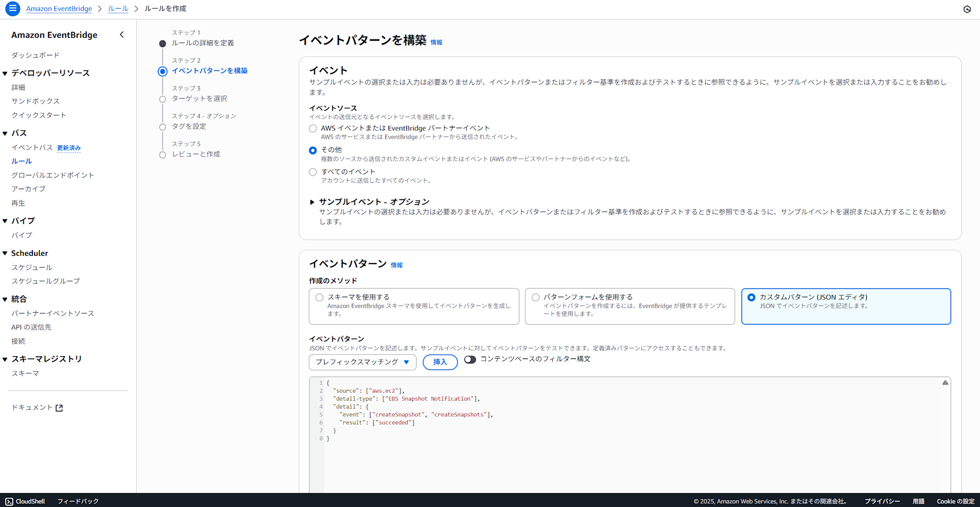The width and height of the screenshot is (980, 507).
Task: Open グローバルエンドポイント in sidebar
Action: pos(52,175)
